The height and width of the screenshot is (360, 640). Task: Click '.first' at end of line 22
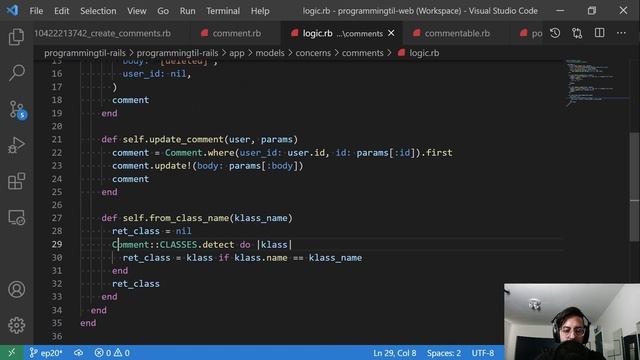(437, 153)
